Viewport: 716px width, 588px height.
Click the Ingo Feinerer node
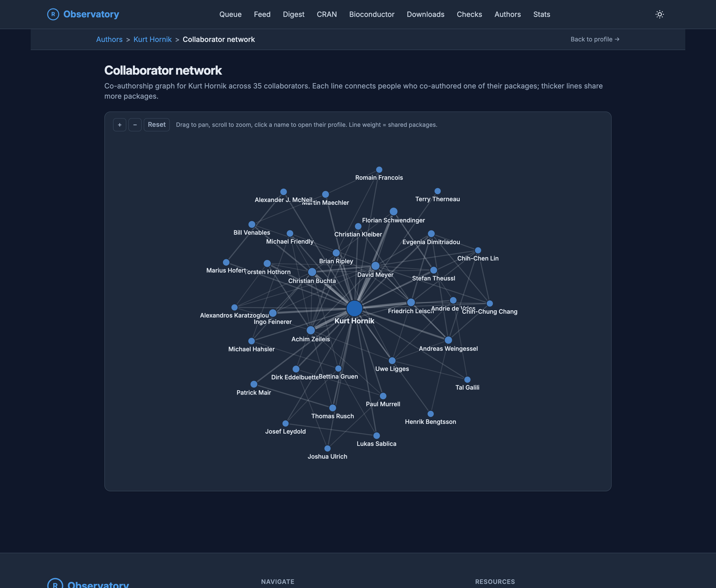(273, 313)
